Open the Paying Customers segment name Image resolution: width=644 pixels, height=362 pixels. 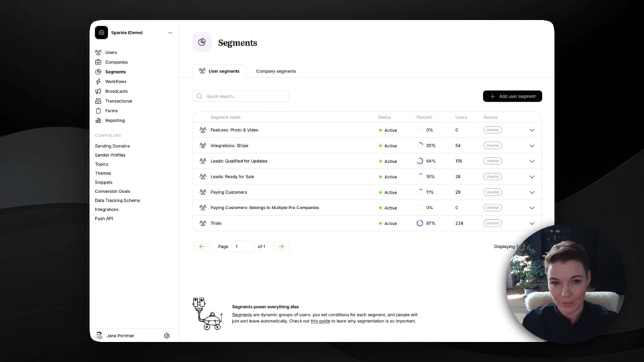(229, 192)
